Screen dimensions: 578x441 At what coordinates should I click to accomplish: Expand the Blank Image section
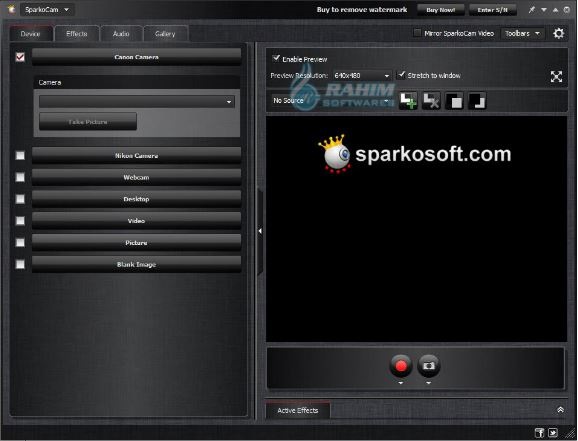click(x=136, y=264)
